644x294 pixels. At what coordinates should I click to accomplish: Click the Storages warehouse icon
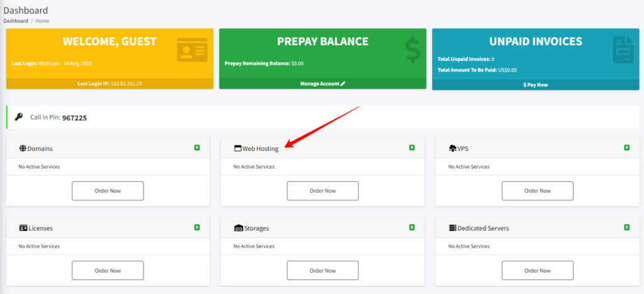(238, 228)
